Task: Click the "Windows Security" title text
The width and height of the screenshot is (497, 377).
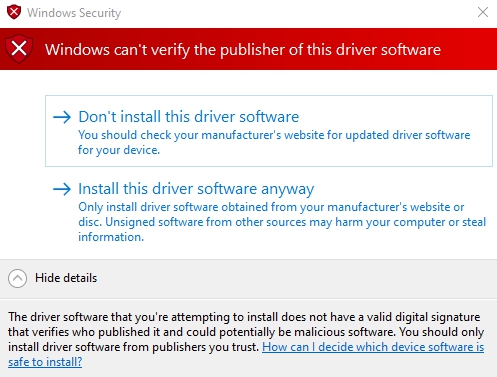Action: [x=74, y=13]
